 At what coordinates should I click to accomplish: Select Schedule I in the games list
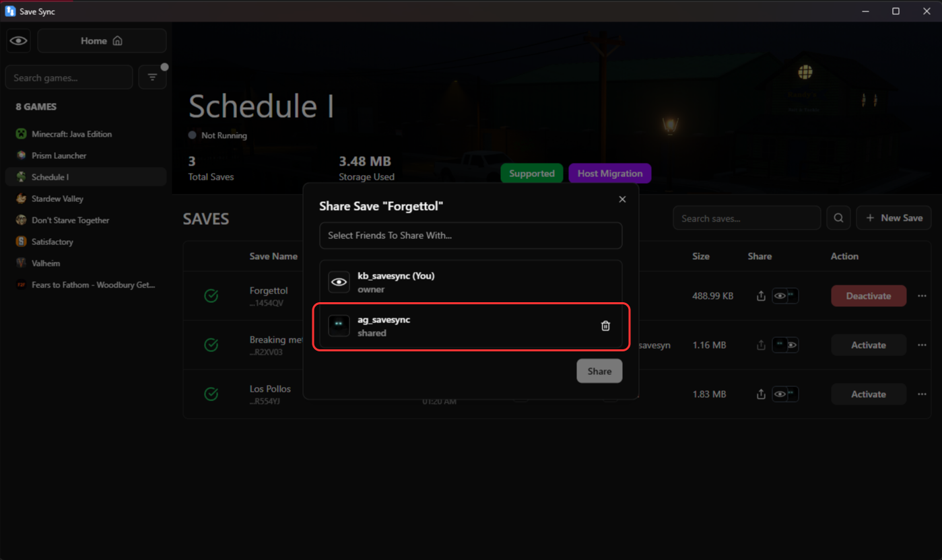pyautogui.click(x=86, y=177)
